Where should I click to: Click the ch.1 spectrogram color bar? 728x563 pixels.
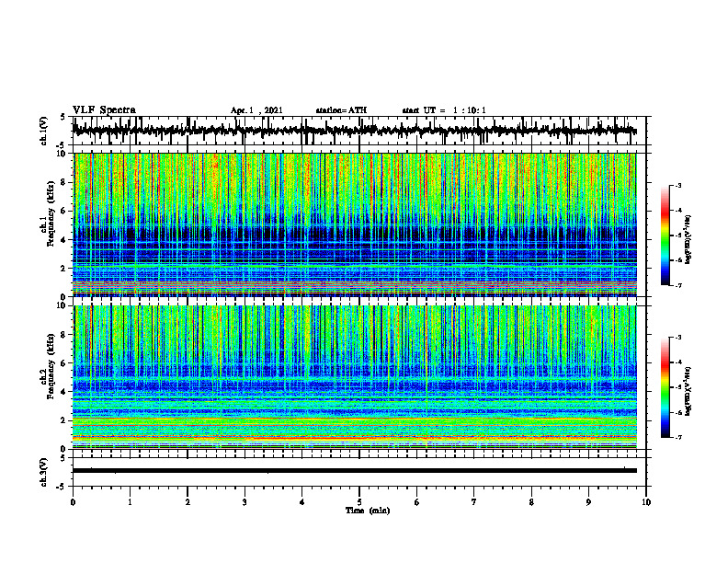(x=665, y=236)
